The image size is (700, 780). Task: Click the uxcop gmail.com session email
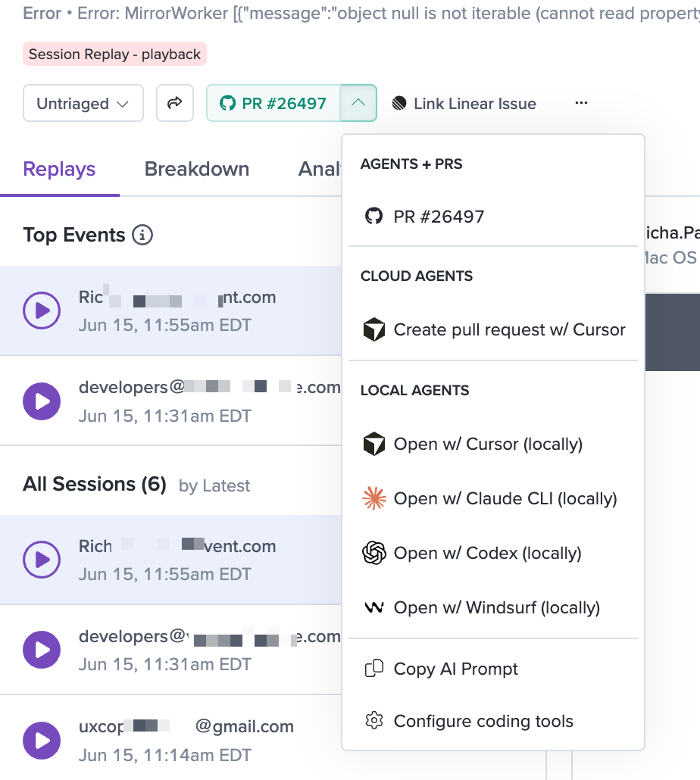click(186, 726)
